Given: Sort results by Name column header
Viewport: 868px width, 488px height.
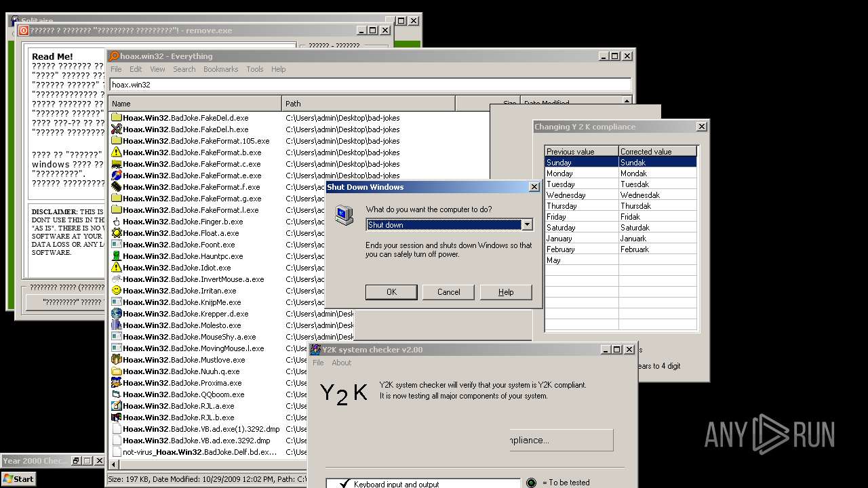Looking at the screenshot, I should [x=195, y=104].
